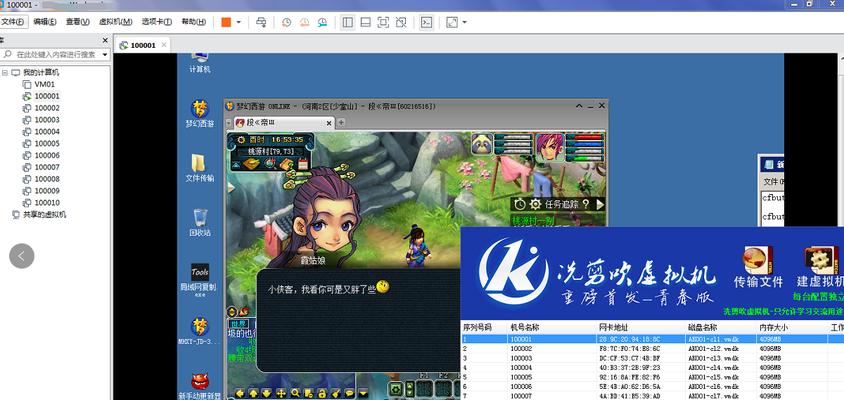Collapse the 任务追踪 panel arrow
Screen dimensions: 844x400
pos(600,205)
